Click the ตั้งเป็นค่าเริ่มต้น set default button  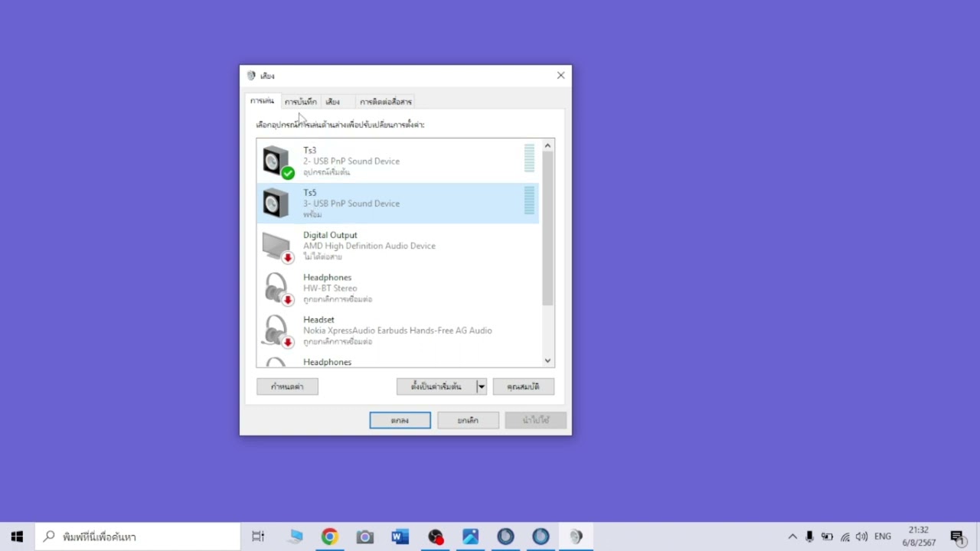tap(436, 386)
